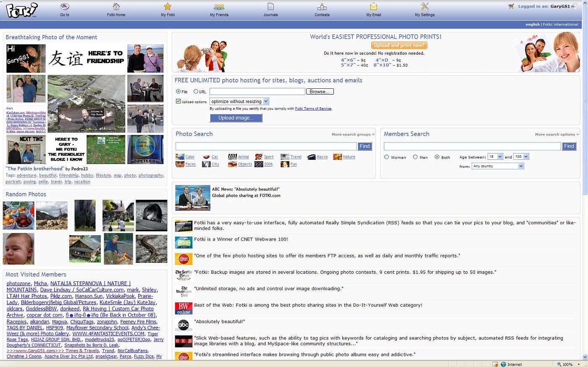
Task: Open More search groups
Action: pos(353,135)
